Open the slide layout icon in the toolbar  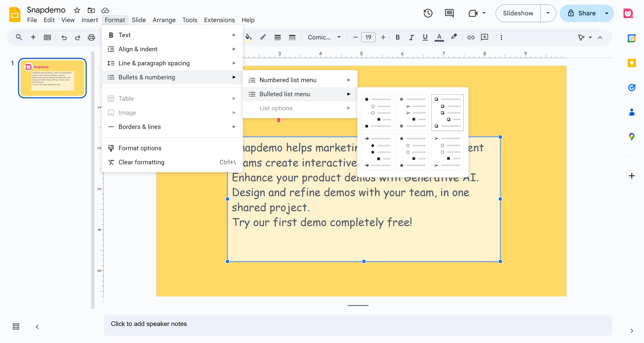tap(47, 37)
